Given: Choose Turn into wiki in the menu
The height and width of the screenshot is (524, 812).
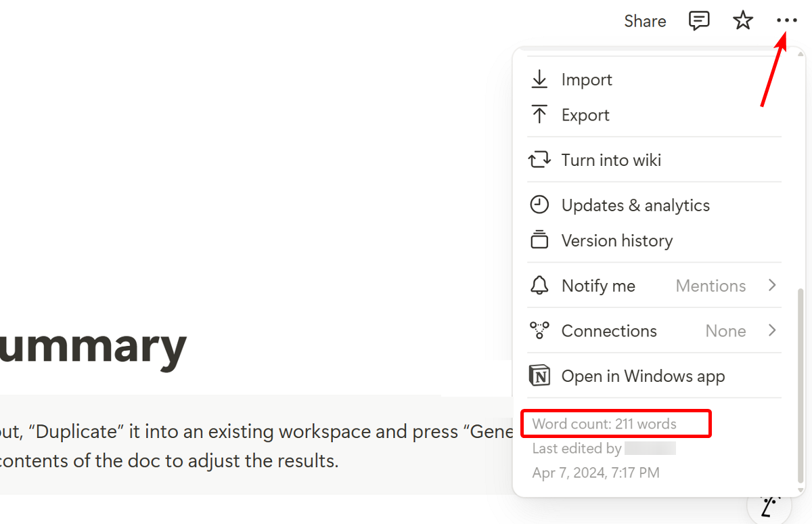Looking at the screenshot, I should (x=610, y=160).
